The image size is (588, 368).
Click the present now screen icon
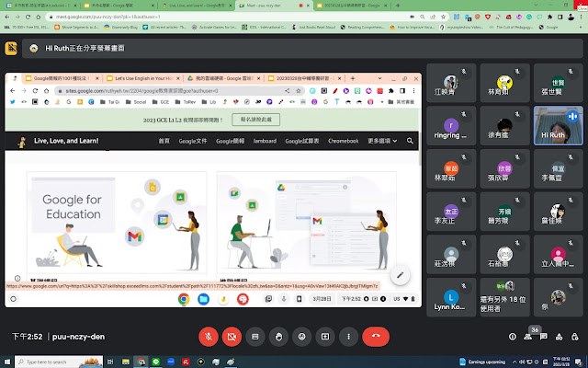click(325, 337)
